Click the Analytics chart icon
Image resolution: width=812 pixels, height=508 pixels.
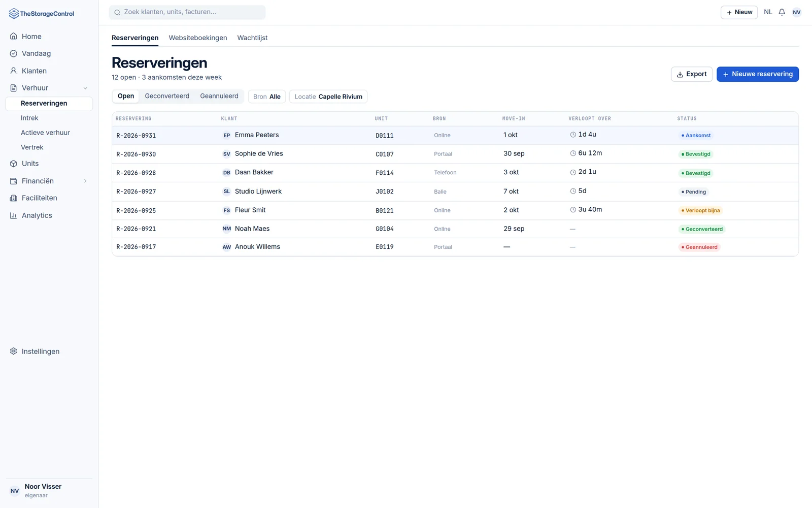tap(14, 215)
